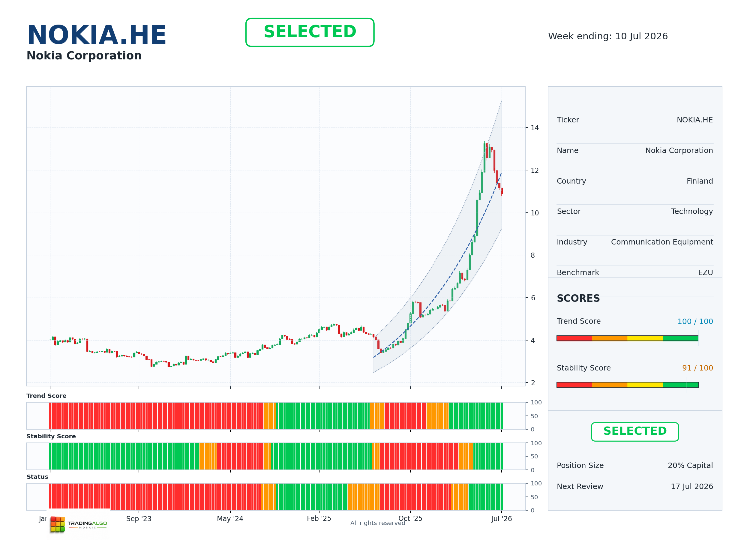This screenshot has height=540, width=756.
Task: Click the Industry value Communication Equipment
Action: [662, 242]
